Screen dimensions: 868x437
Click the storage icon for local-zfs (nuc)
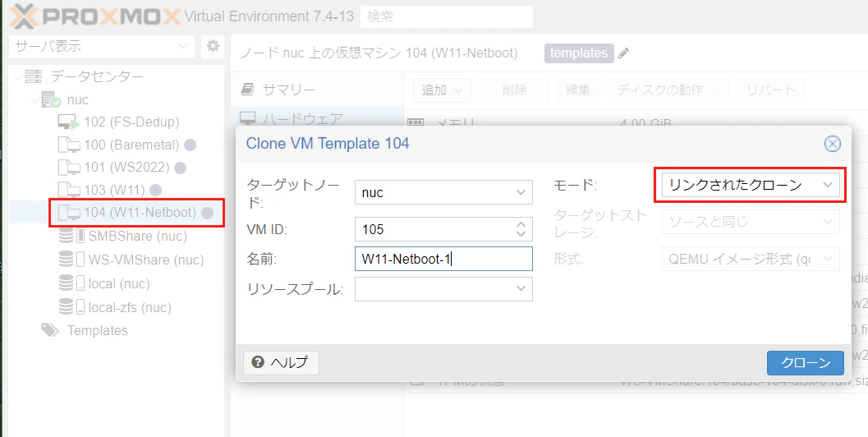click(x=72, y=306)
